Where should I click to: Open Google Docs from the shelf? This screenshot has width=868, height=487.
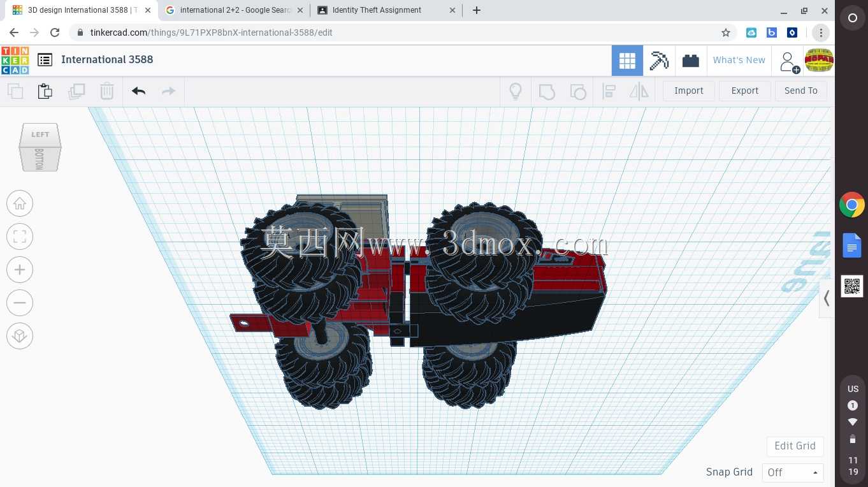coord(852,246)
